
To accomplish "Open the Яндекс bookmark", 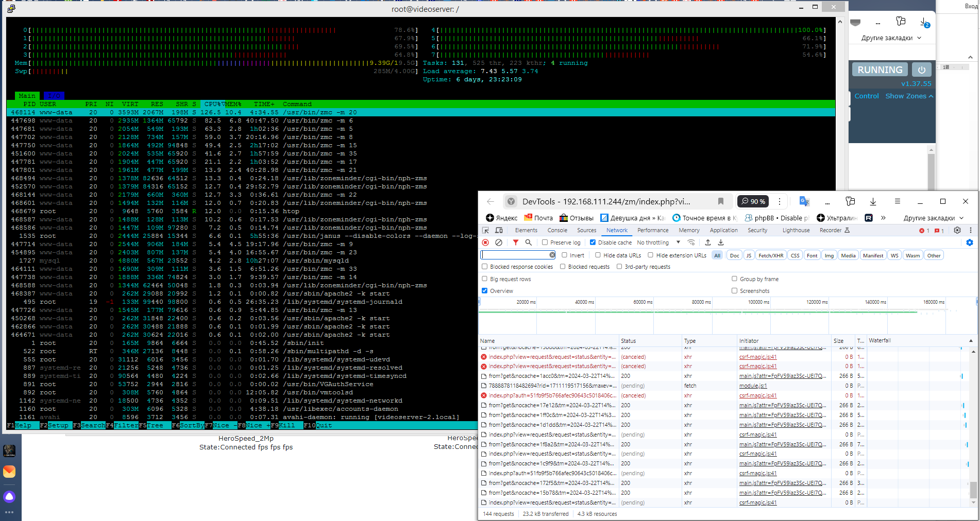I will (501, 218).
